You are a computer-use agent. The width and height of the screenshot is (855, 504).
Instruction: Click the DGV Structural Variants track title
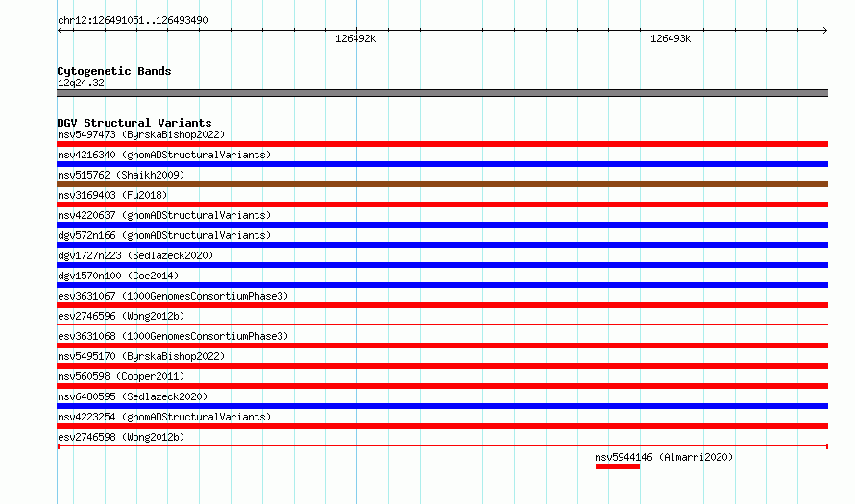click(x=134, y=123)
